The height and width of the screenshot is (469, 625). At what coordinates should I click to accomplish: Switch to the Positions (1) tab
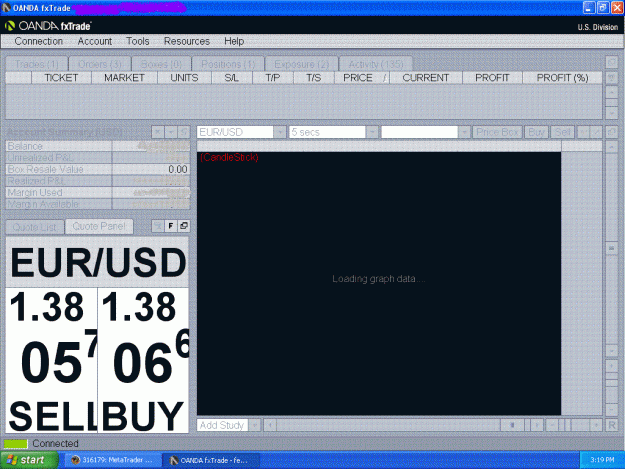point(228,64)
